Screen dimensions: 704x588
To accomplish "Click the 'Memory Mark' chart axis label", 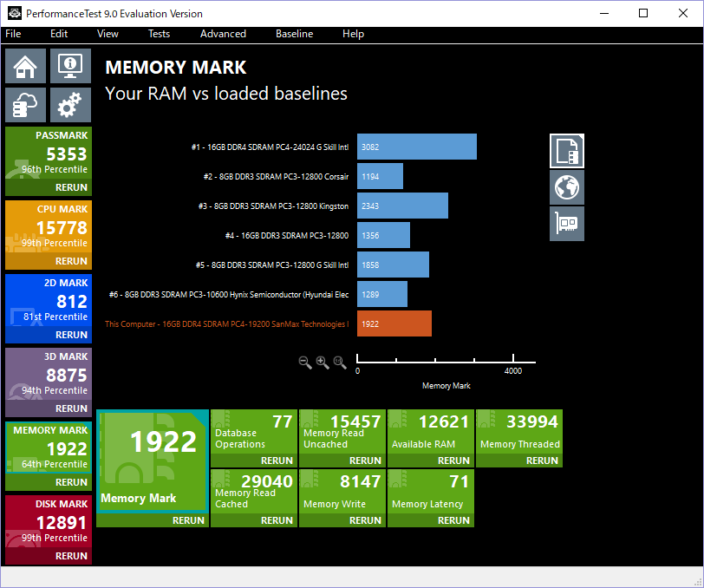I will click(x=447, y=386).
